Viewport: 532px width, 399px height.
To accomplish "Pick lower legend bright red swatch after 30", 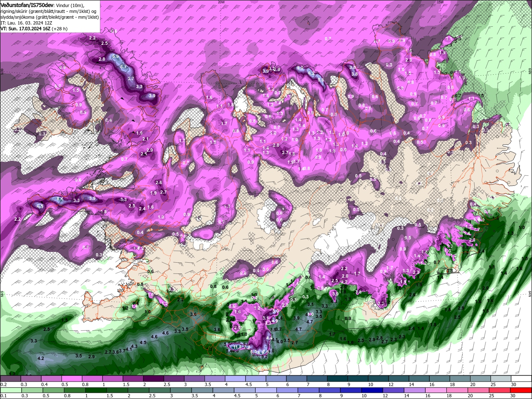I will click(521, 390).
